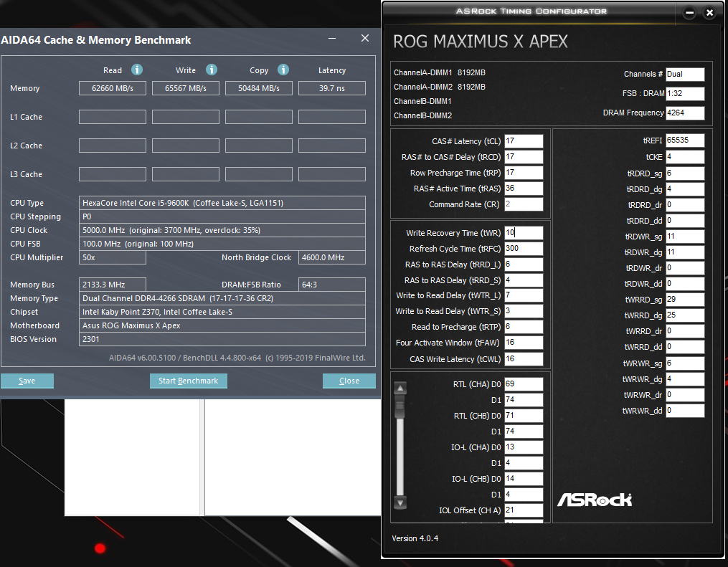Click the L2 Cache Write result box
The width and height of the screenshot is (728, 567).
pos(186,146)
